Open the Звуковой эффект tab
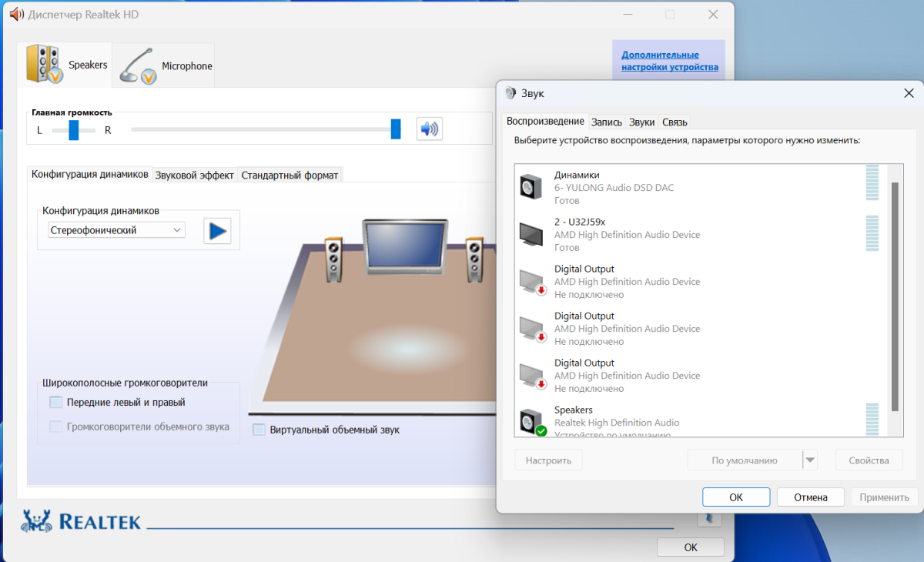 (x=195, y=175)
